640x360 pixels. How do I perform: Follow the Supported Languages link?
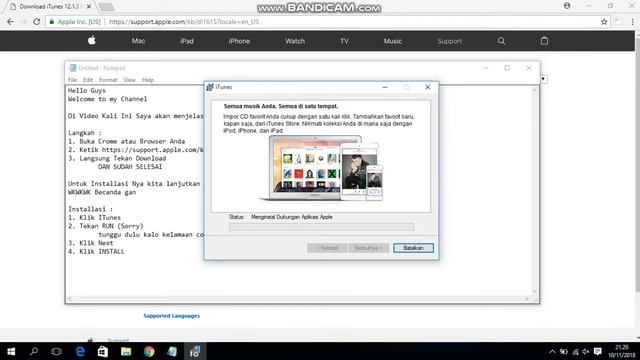[171, 316]
